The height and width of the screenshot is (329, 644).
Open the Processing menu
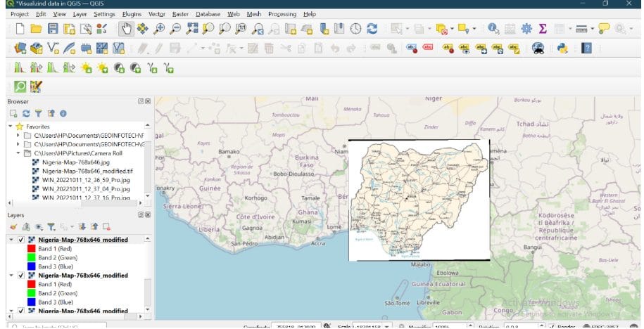282,14
